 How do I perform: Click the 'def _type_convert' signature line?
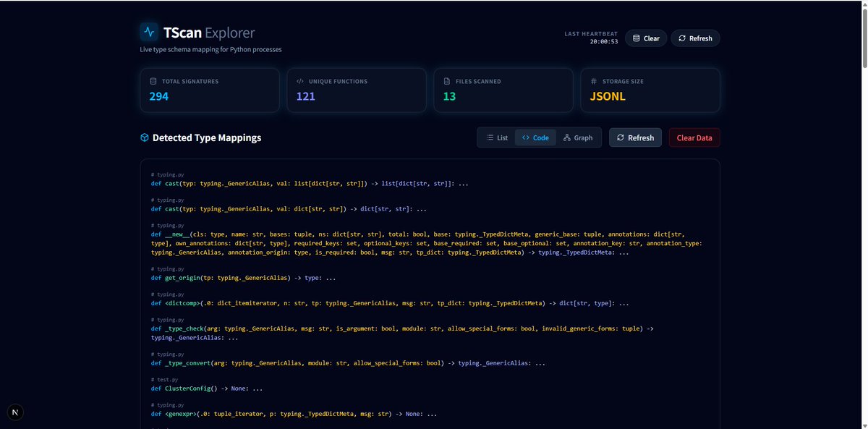[x=348, y=362]
